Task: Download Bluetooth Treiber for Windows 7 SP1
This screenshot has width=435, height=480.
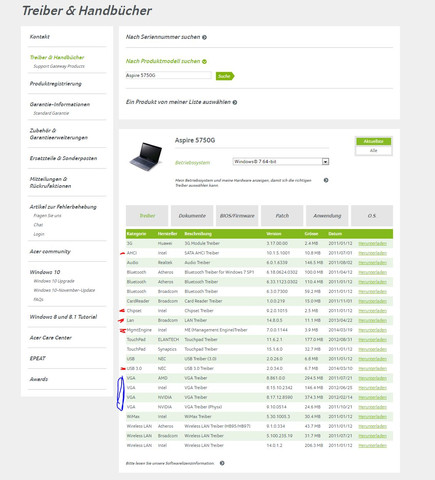Action: tap(372, 272)
